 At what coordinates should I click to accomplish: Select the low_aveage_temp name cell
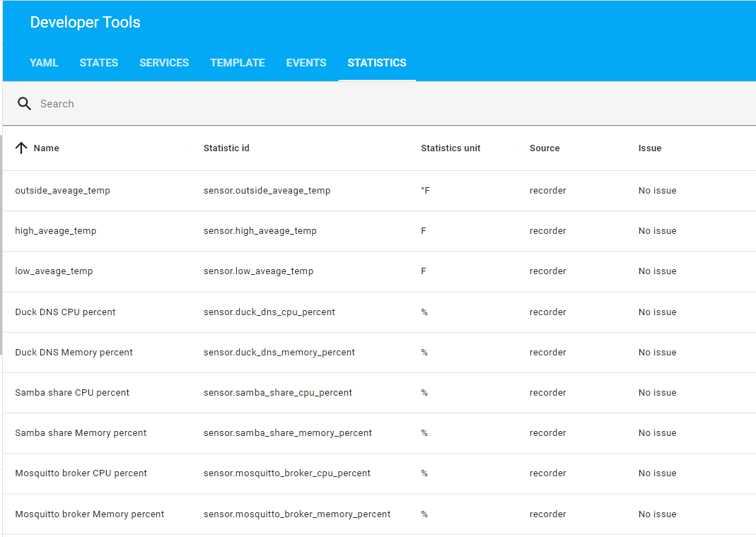click(54, 271)
